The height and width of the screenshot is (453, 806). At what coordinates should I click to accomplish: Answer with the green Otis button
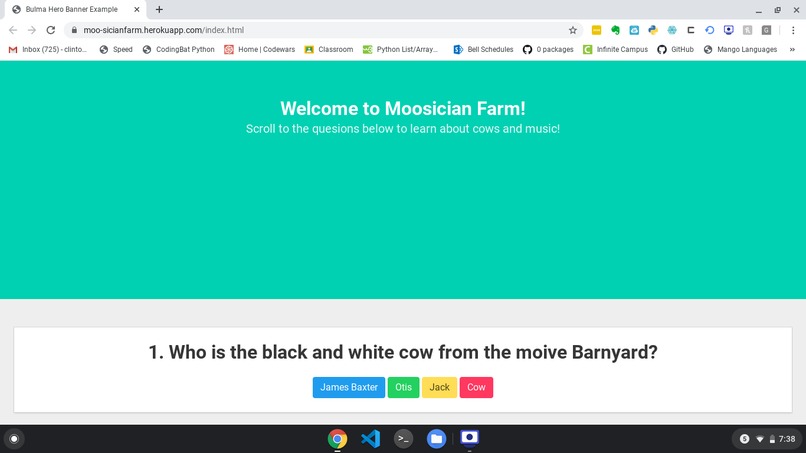(x=404, y=387)
